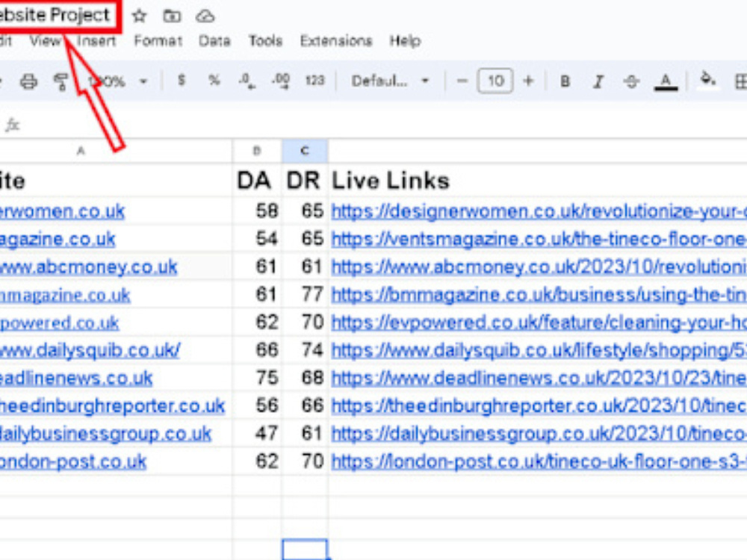
Task: Select column C header
Action: [305, 151]
